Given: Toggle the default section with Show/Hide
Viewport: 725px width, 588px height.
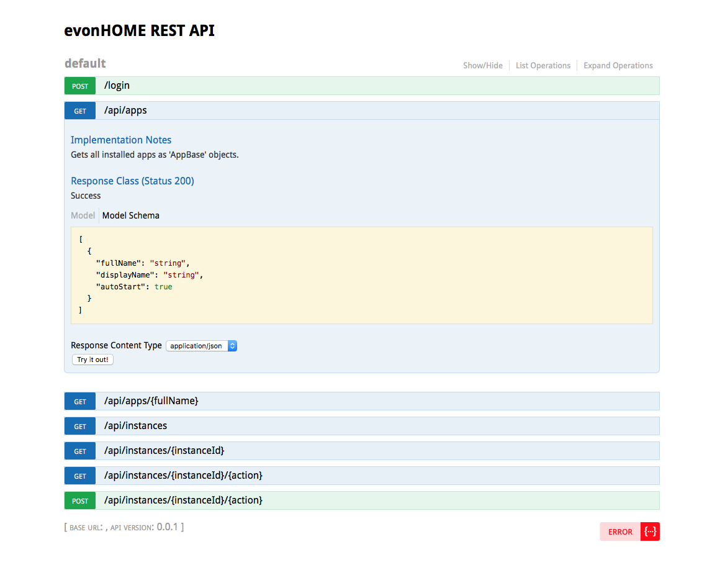Looking at the screenshot, I should coord(482,65).
